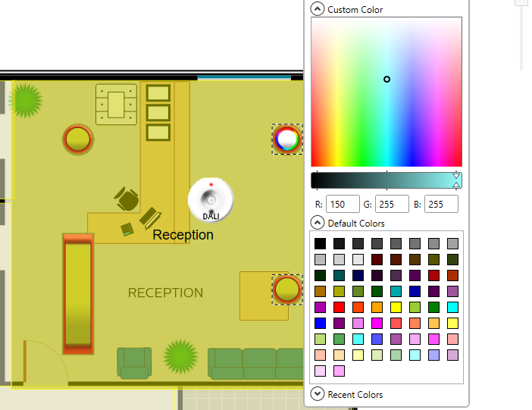Expand the Recent Colors section
532x410 pixels.
pos(318,394)
